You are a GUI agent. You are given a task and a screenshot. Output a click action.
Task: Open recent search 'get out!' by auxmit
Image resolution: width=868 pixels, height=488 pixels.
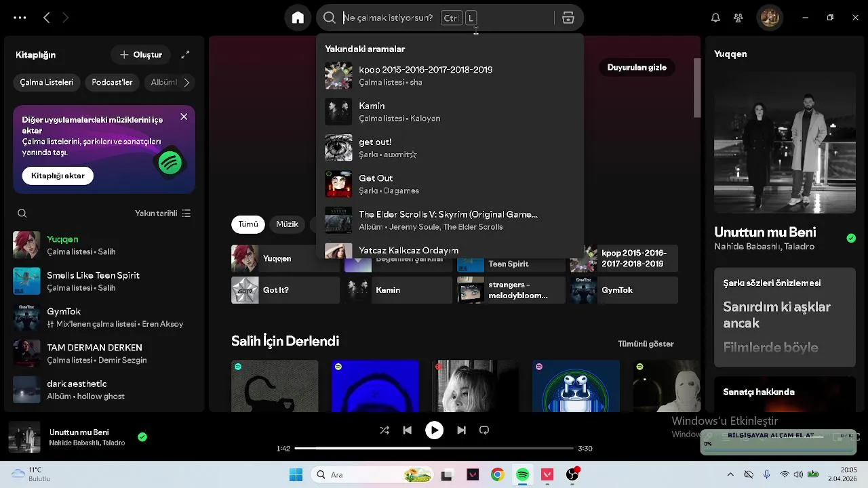[x=450, y=148]
